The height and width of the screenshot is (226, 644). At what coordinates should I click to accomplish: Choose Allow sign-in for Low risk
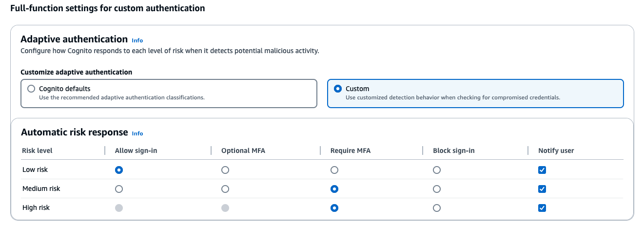click(119, 170)
